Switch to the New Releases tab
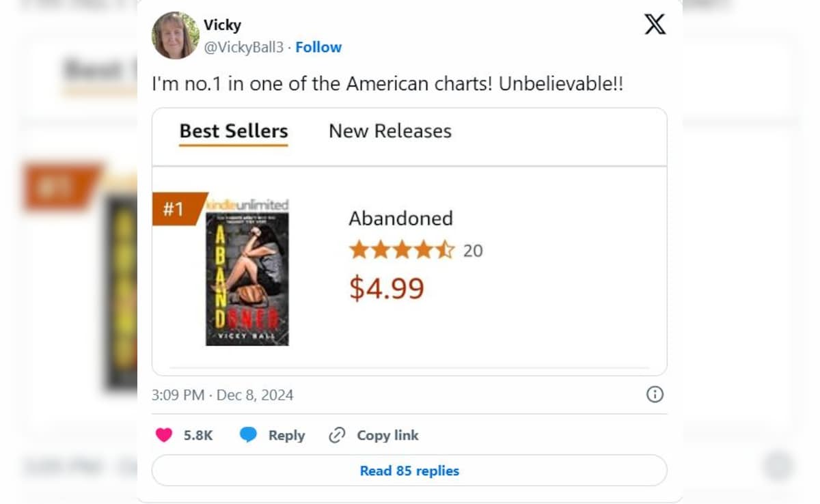Screen dimensions: 820x504 coord(390,131)
